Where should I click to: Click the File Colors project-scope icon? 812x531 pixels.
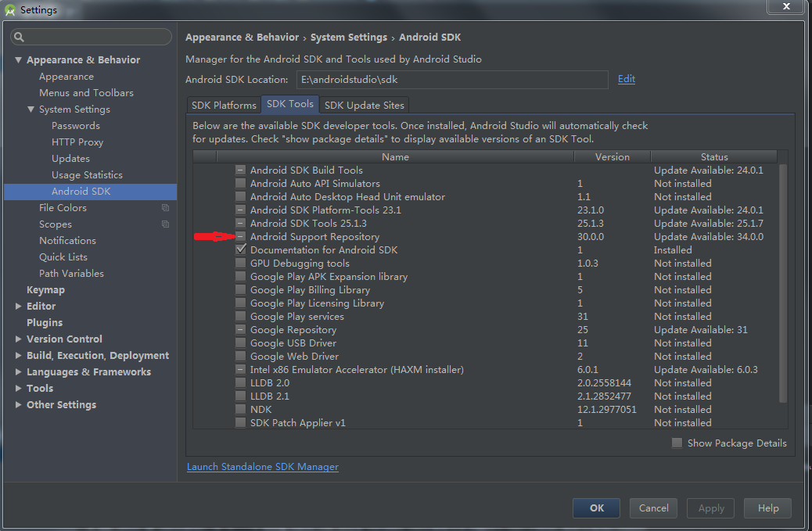[165, 208]
